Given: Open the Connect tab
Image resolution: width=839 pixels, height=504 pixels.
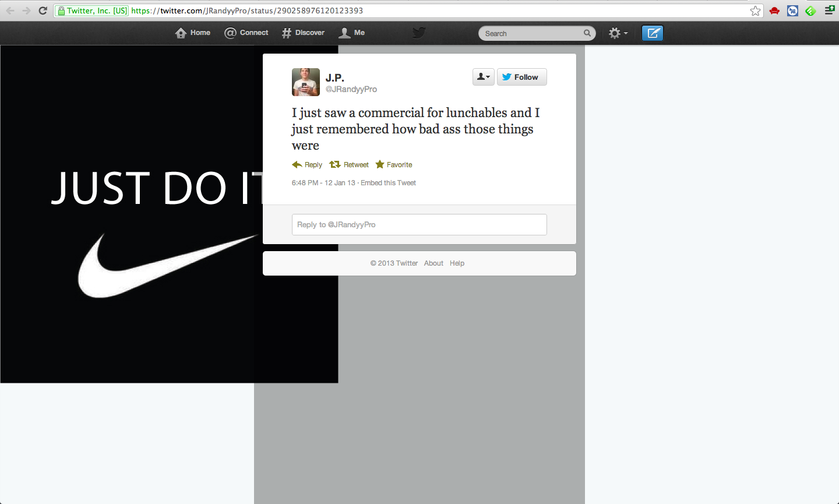Looking at the screenshot, I should (246, 33).
